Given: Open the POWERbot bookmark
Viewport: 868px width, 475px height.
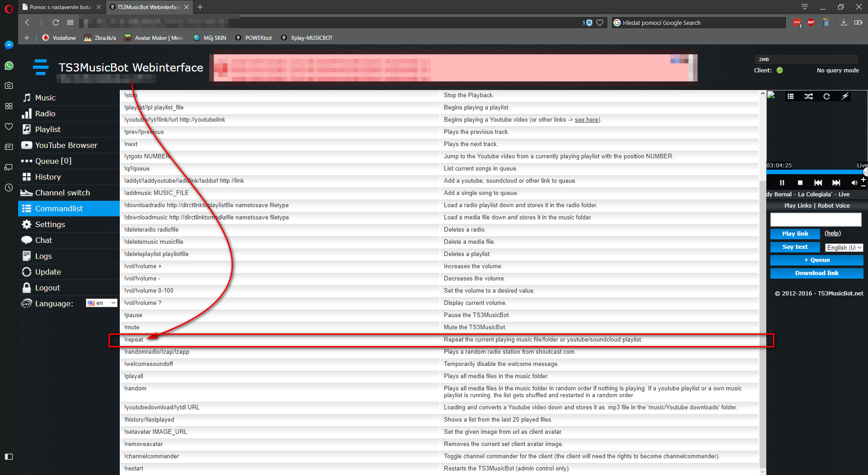Looking at the screenshot, I should (254, 38).
